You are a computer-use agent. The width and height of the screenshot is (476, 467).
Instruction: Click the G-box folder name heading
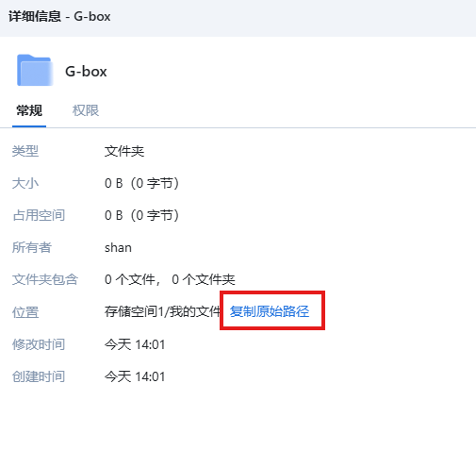click(86, 72)
